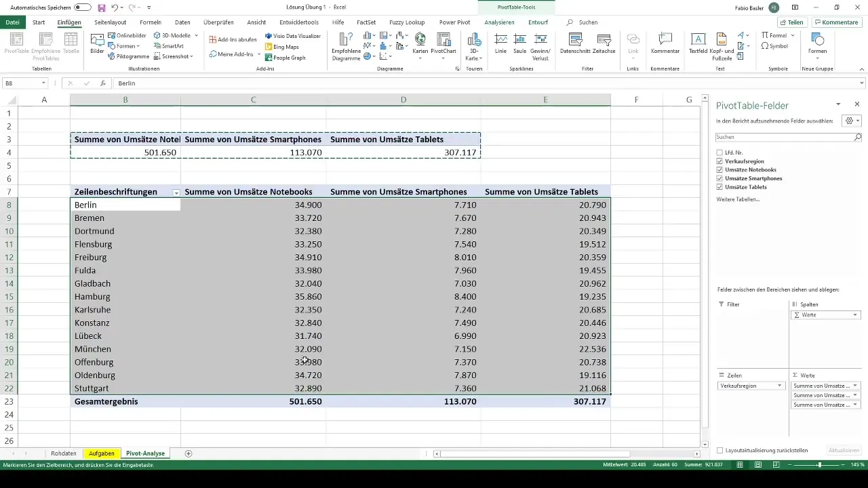Image resolution: width=868 pixels, height=488 pixels.
Task: Enable Layoutaktualisierung zurückstellen checkbox
Action: (x=720, y=450)
